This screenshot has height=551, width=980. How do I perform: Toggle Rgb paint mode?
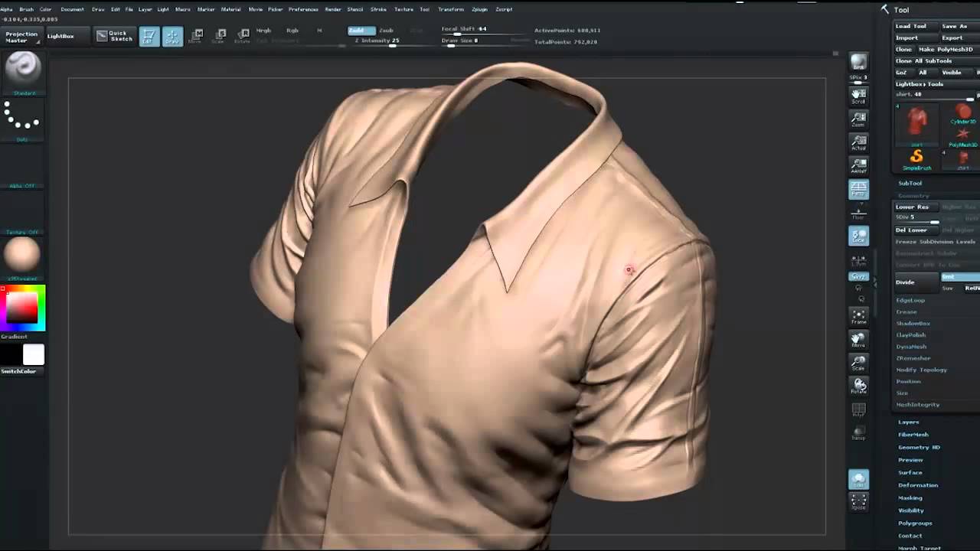click(x=292, y=31)
